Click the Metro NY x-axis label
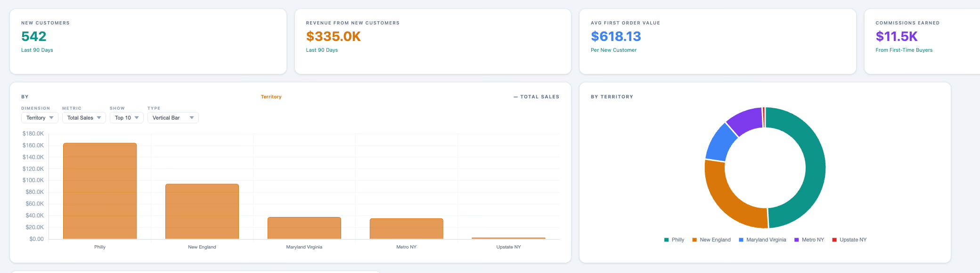The width and height of the screenshot is (980, 273). (407, 247)
